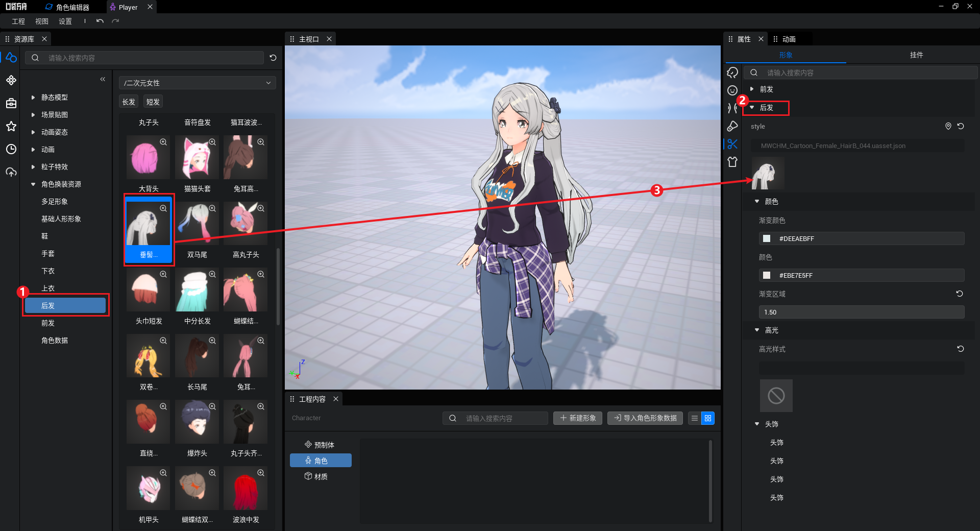Open the 二次元女性 category dropdown

pyautogui.click(x=198, y=83)
